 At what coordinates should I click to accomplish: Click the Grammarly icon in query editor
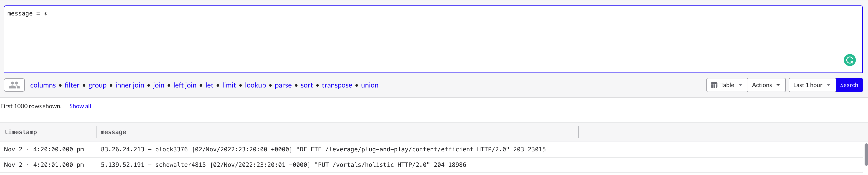(850, 60)
